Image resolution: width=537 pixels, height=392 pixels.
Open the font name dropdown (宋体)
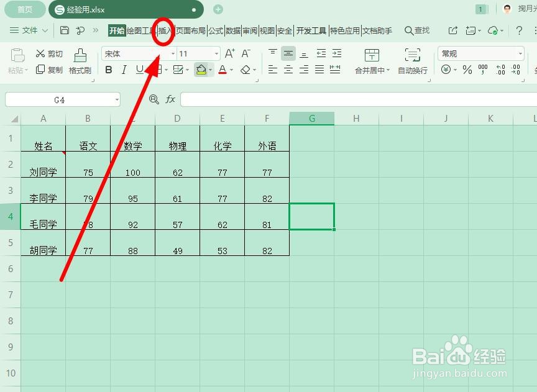tap(173, 54)
